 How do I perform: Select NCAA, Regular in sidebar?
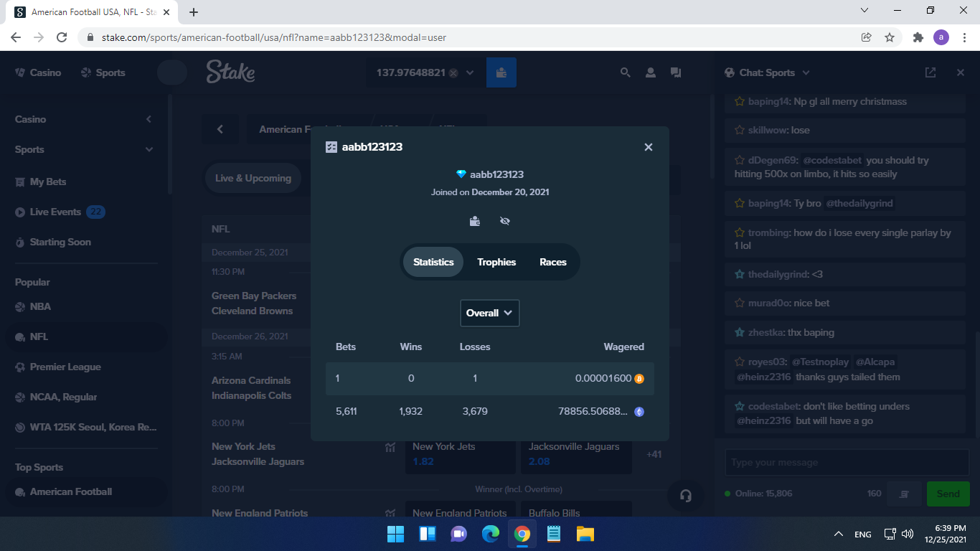coord(56,397)
